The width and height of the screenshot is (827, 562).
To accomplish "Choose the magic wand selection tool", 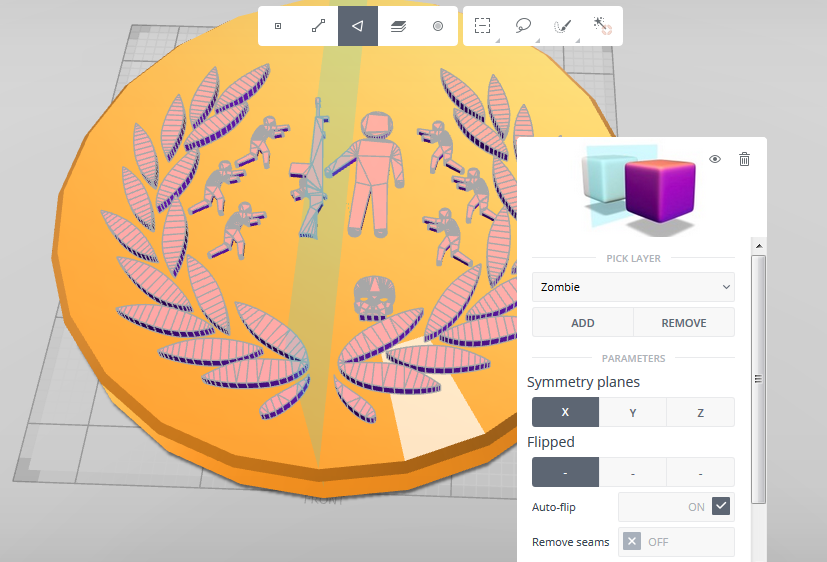I will [602, 26].
